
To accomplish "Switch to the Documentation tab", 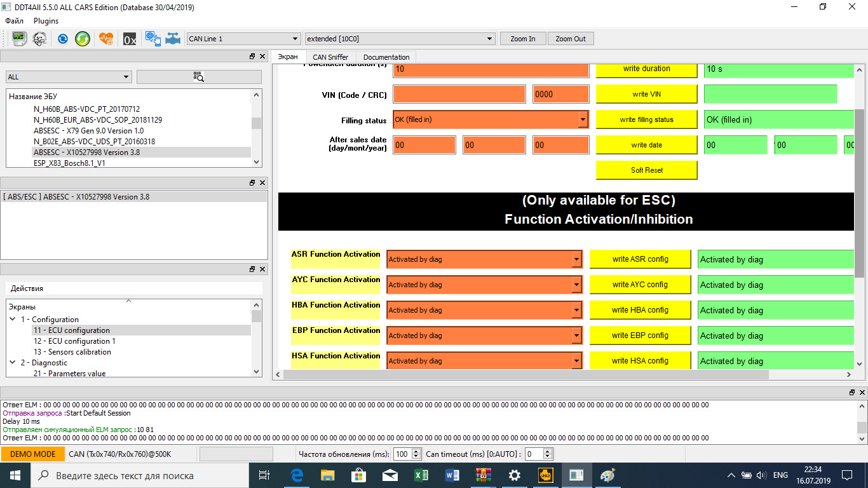I will (x=386, y=57).
